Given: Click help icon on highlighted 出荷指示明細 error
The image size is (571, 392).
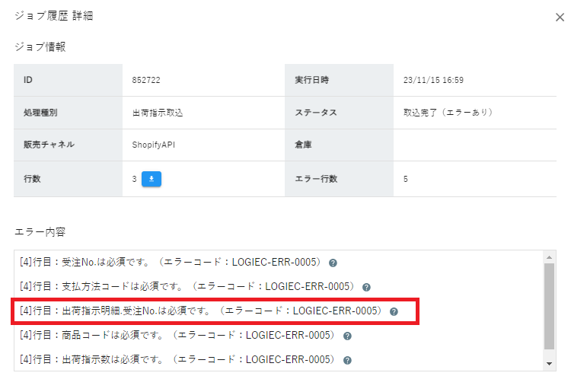Looking at the screenshot, I should click(394, 311).
